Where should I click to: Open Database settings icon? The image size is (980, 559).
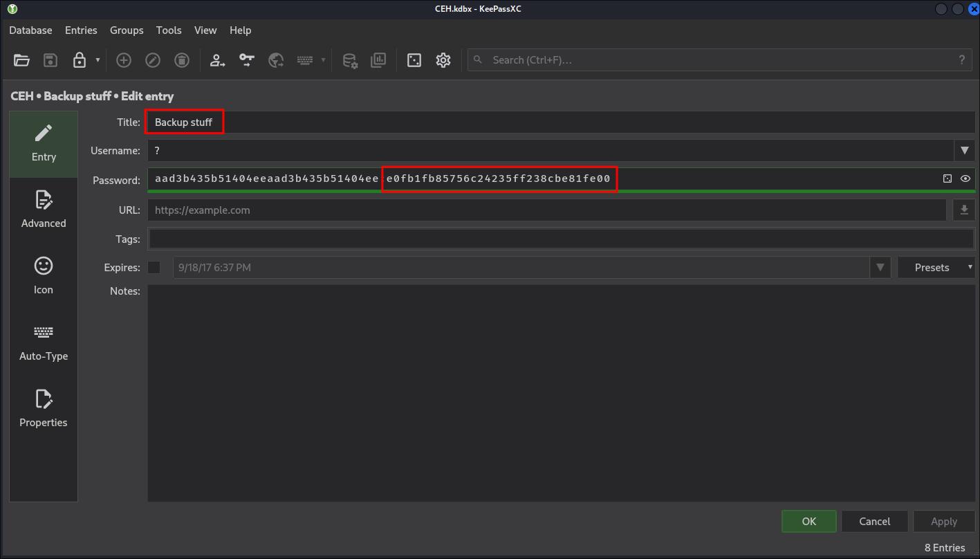click(x=349, y=60)
